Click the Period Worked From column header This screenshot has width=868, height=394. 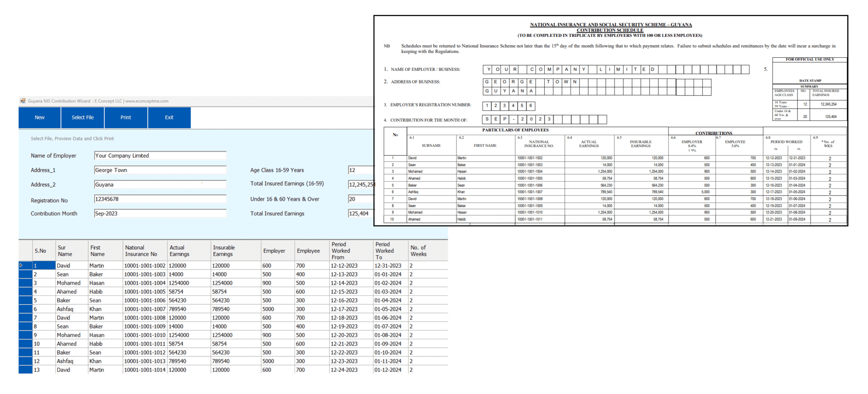(351, 251)
